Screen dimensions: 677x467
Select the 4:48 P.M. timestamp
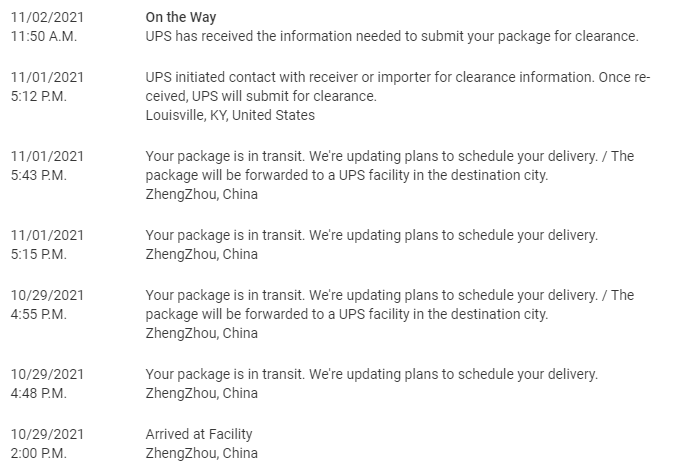point(39,393)
